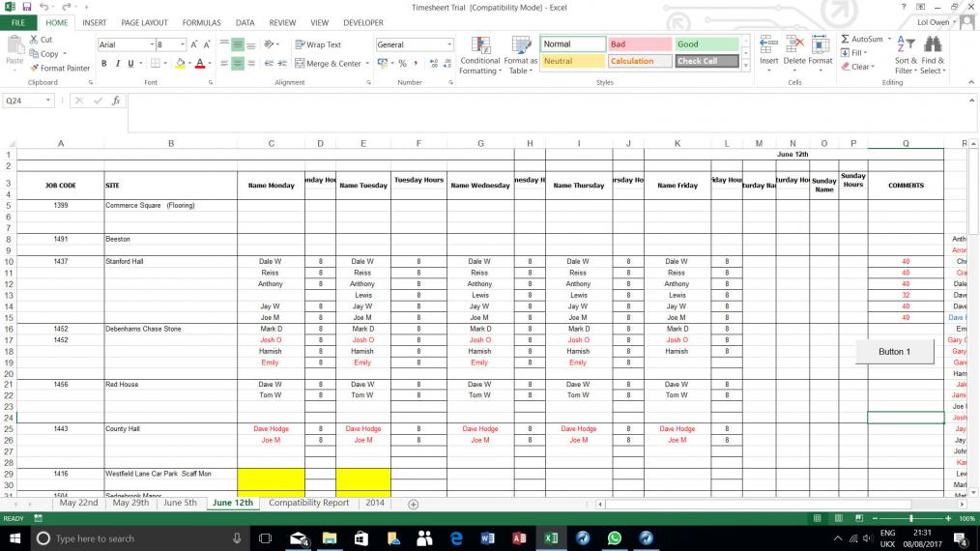Toggle center horizontal alignment
Viewport: 980px width, 551px height.
238,63
